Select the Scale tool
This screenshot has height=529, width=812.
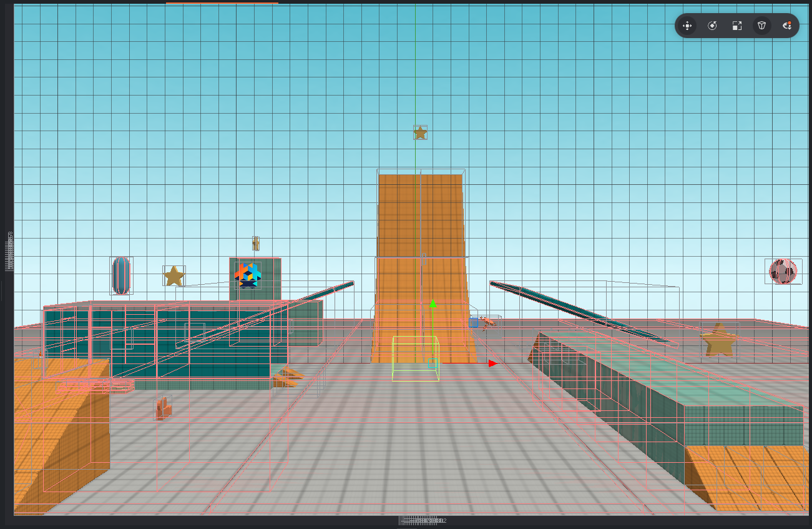click(737, 26)
